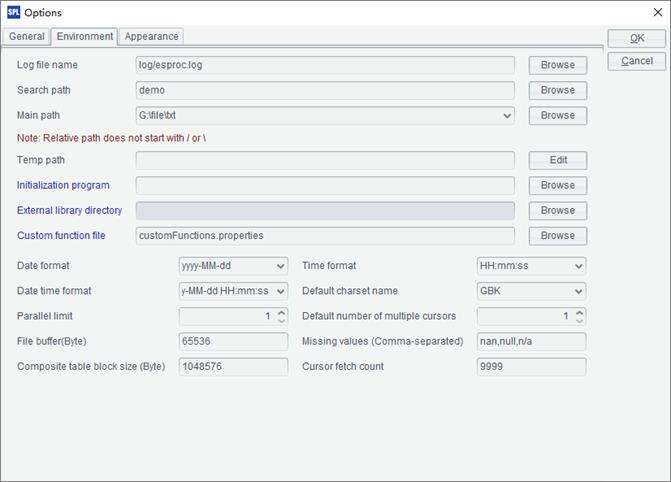This screenshot has height=482, width=671.
Task: Open the Time format dropdown
Action: coord(579,266)
